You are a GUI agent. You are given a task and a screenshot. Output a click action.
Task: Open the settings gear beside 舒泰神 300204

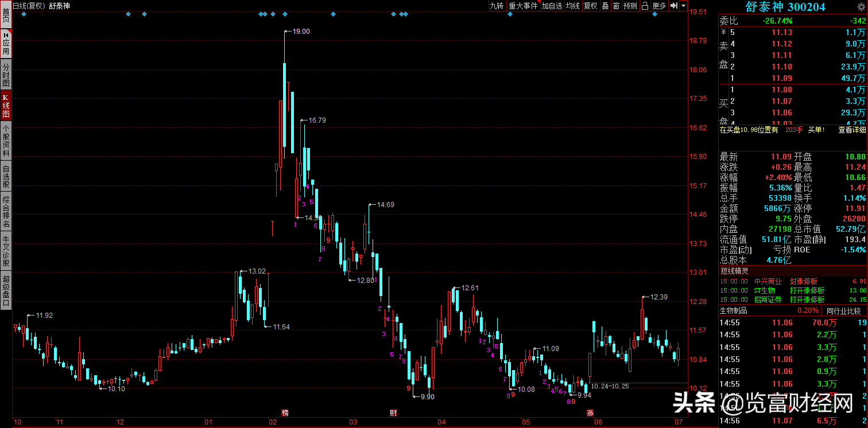tap(860, 7)
